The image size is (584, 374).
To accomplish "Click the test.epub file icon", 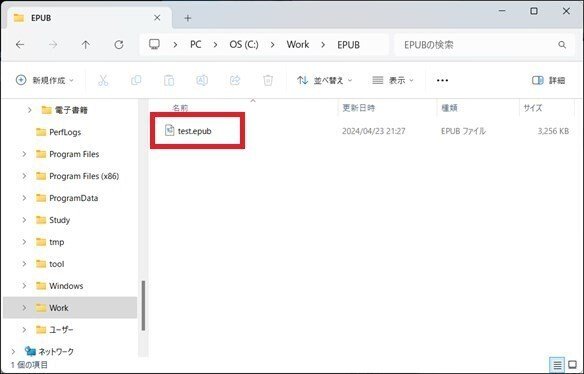I will point(169,130).
